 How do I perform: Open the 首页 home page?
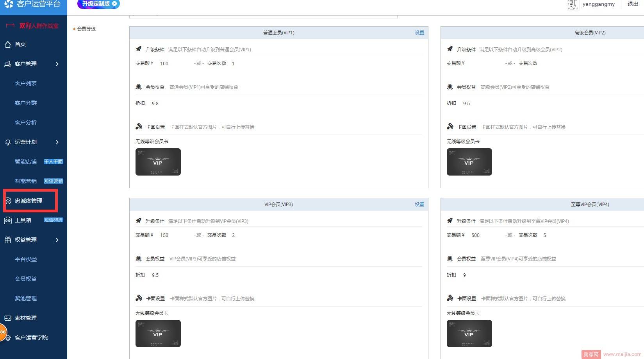20,44
